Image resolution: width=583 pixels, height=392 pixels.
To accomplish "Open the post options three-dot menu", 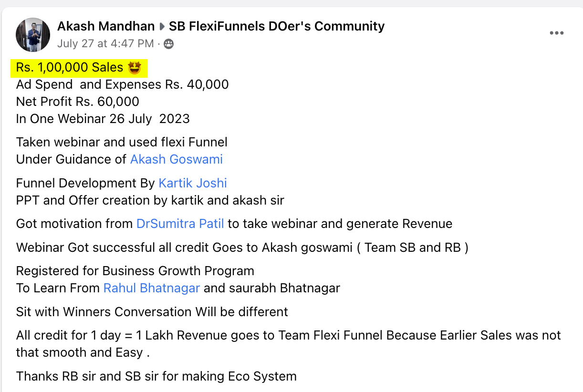I will point(557,33).
